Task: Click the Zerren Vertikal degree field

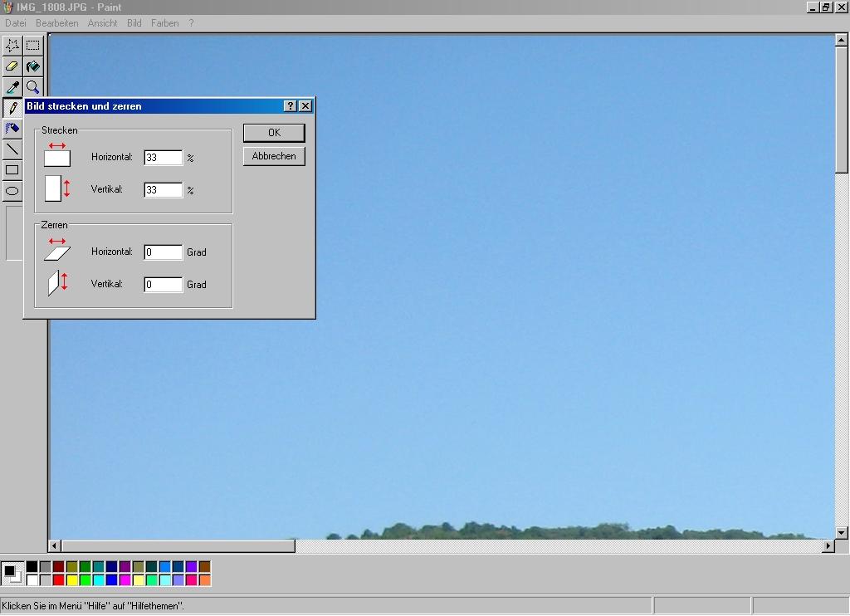Action: (163, 285)
